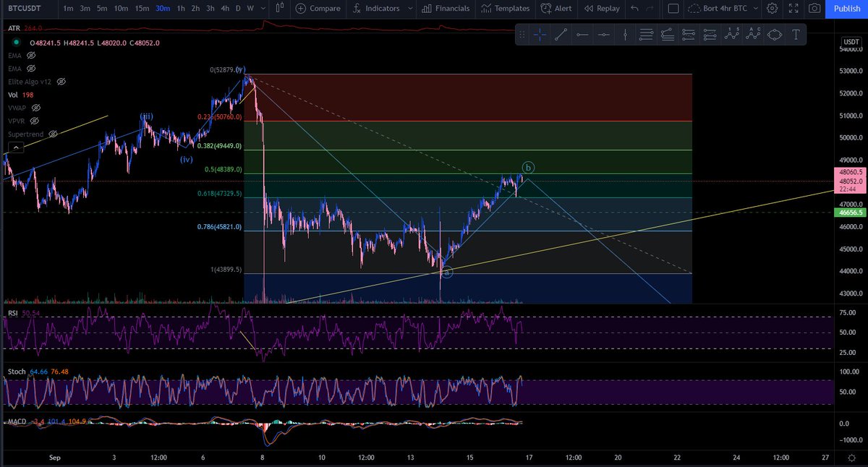868x467 pixels.
Task: Show the Elite Algo v12 indicator
Action: point(61,82)
